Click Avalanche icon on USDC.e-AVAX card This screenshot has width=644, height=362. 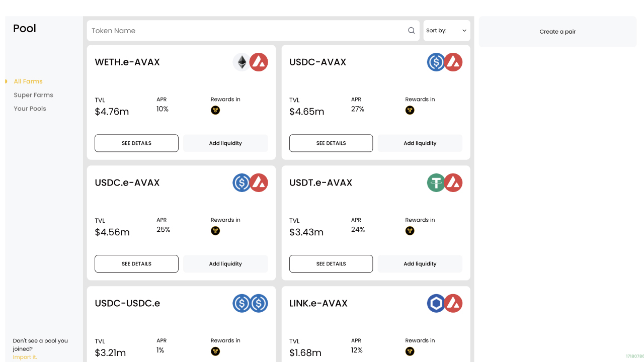point(259,183)
